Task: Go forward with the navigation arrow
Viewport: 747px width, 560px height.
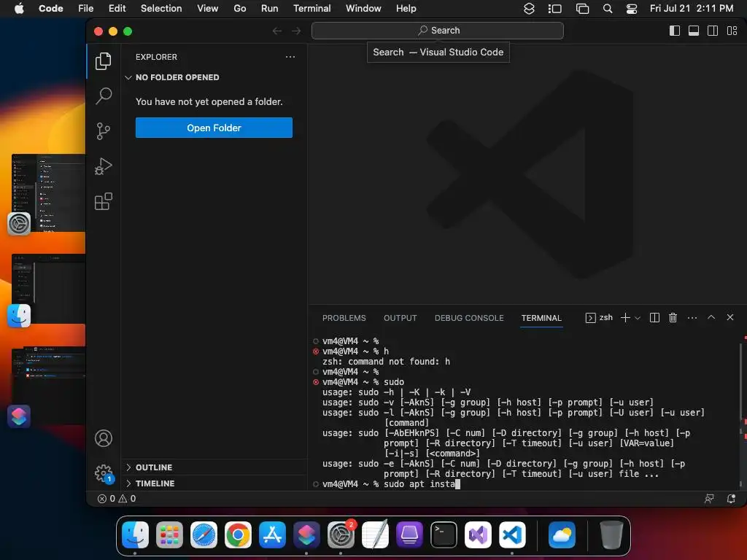Action: tap(296, 31)
